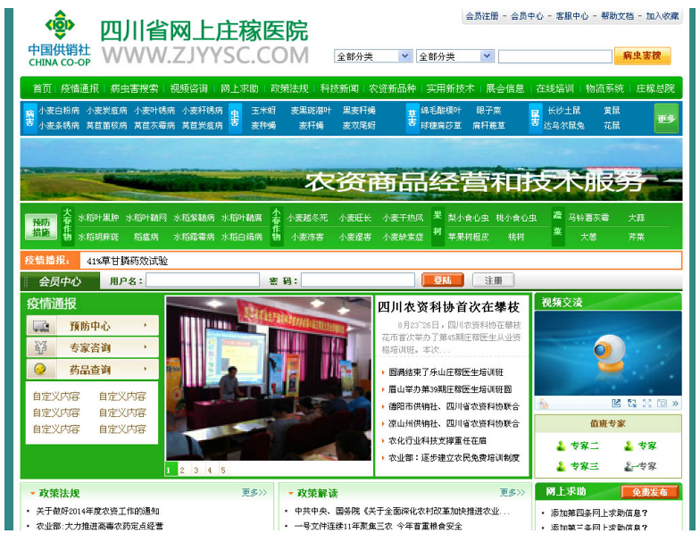Expand 更多 link in 政策解读 section
This screenshot has height=542, width=700.
click(x=511, y=493)
